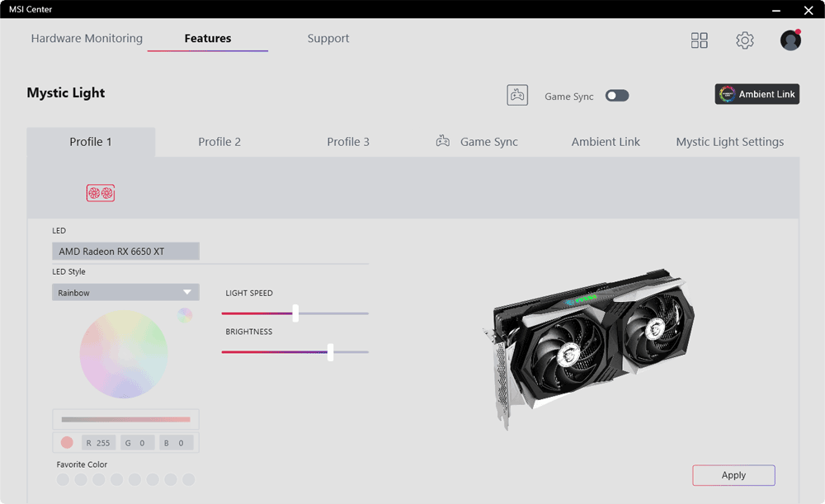Click the Apply button
The width and height of the screenshot is (825, 504).
click(733, 475)
